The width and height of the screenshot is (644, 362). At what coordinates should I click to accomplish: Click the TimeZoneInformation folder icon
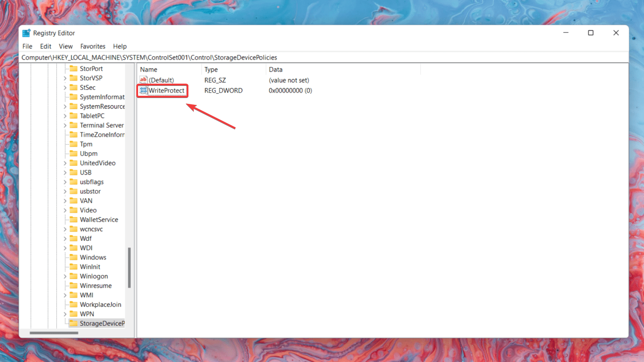pos(73,134)
